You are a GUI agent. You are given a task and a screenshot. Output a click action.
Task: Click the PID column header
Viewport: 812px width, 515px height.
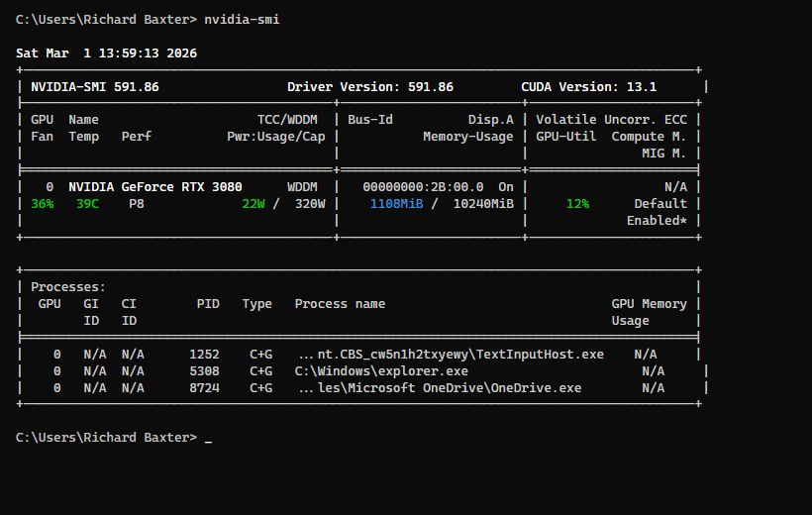click(x=208, y=304)
